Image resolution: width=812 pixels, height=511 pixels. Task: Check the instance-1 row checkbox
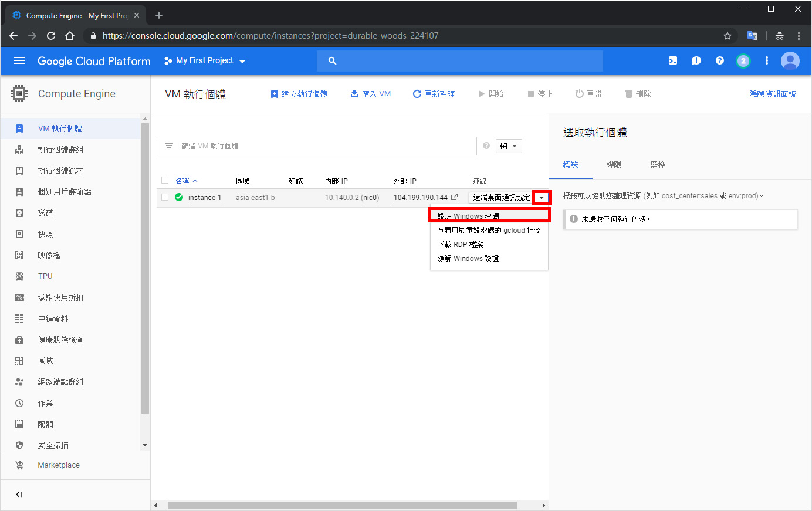(x=165, y=197)
